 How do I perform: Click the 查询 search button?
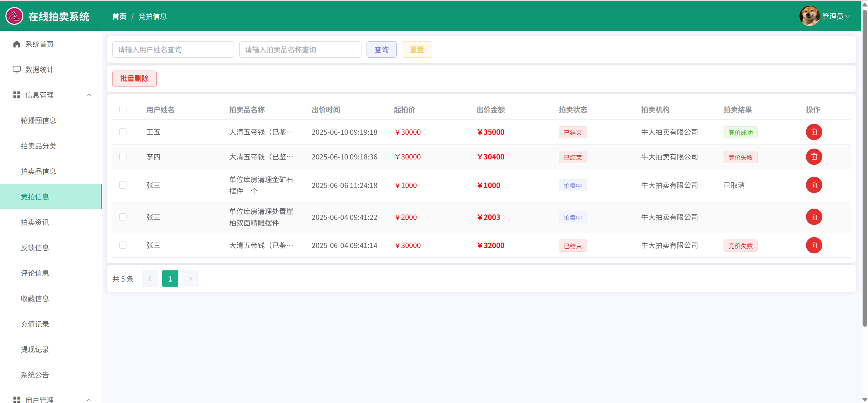pyautogui.click(x=381, y=50)
